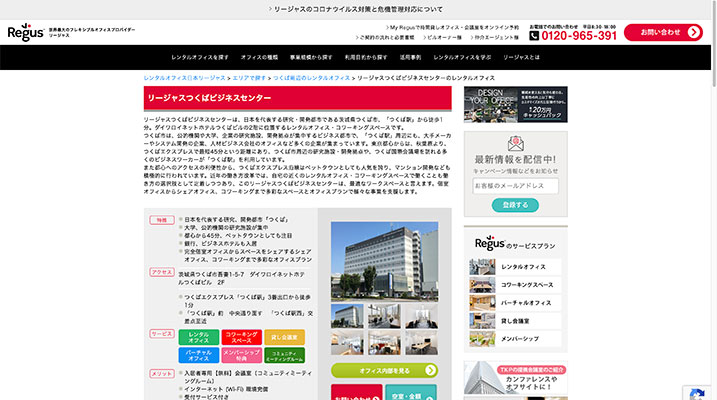This screenshot has width=717, height=400.
Task: Select the building exterior thumbnail
Action: [347, 316]
